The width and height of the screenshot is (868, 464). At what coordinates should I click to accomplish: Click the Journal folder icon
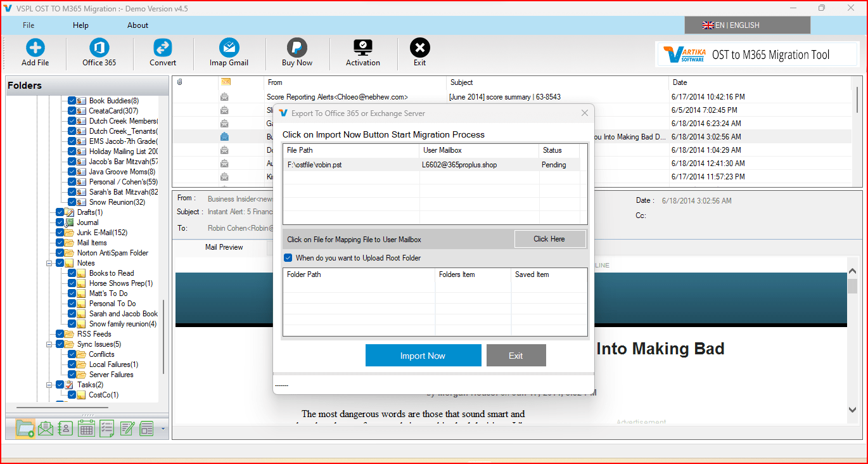[x=70, y=222]
